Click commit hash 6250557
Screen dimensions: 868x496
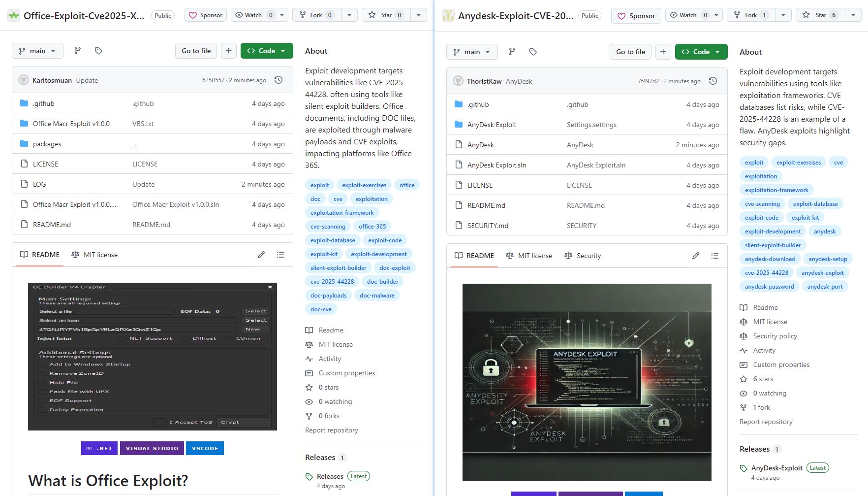213,80
